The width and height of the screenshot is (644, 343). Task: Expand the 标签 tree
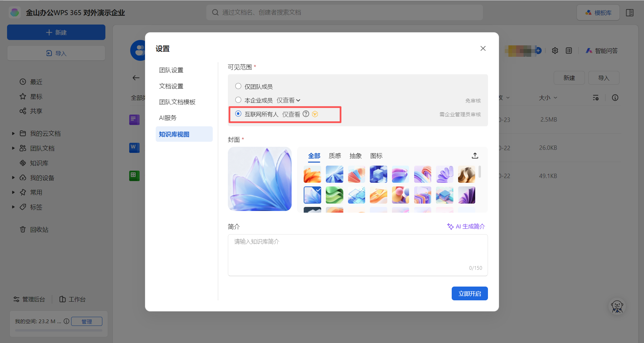pyautogui.click(x=13, y=207)
